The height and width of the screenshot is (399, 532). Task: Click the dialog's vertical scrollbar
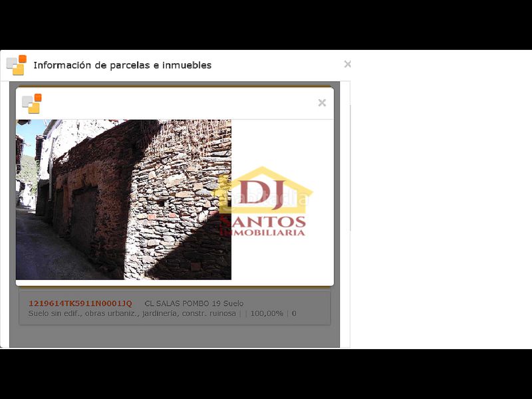click(x=350, y=168)
